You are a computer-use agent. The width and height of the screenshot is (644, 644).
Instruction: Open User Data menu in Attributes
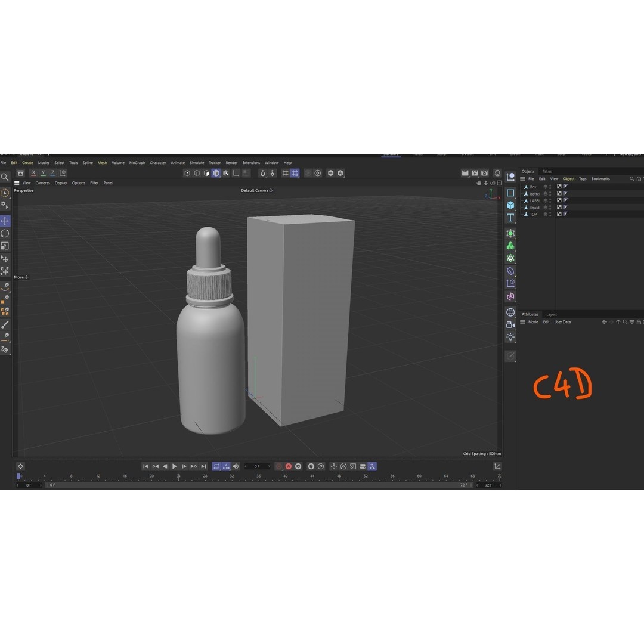click(562, 322)
